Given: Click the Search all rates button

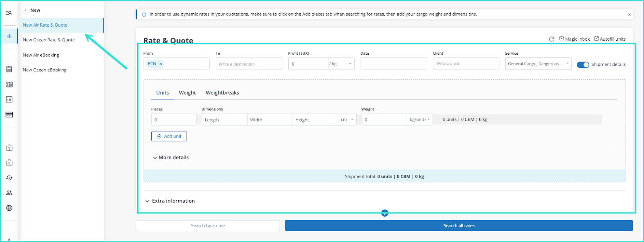Looking at the screenshot, I should 458,226.
